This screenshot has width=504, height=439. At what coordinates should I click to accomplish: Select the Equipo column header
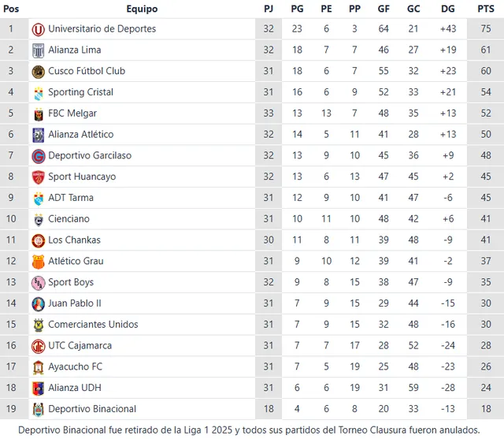point(142,9)
